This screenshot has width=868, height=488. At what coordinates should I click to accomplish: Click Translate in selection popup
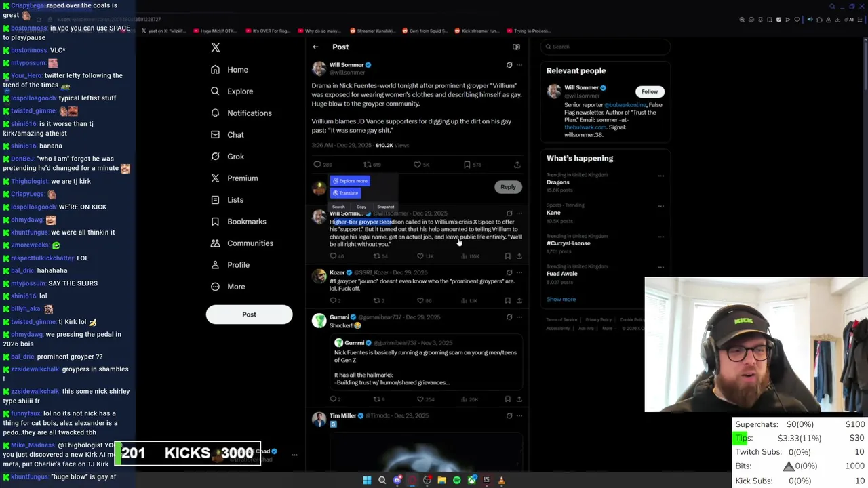[345, 193]
